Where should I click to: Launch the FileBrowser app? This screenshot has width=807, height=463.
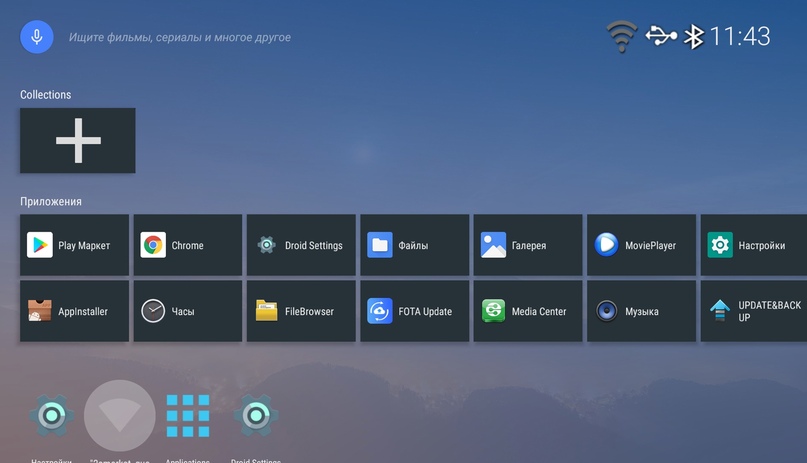coord(301,311)
